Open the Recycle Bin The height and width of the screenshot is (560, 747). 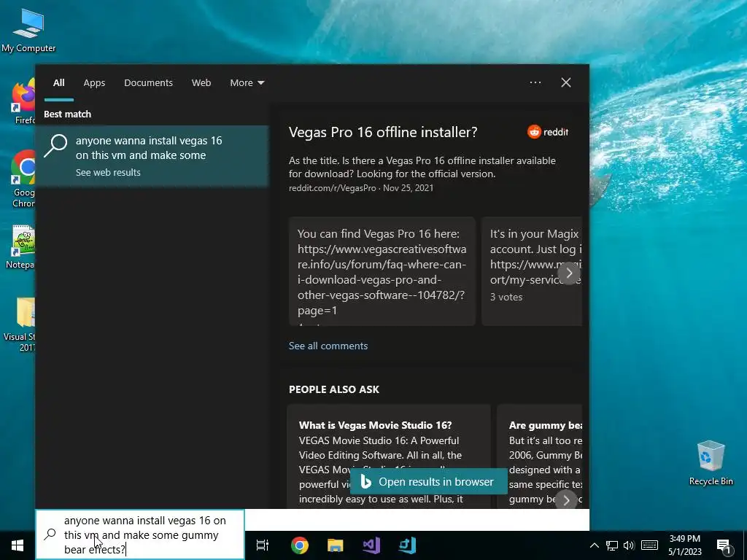coord(711,463)
